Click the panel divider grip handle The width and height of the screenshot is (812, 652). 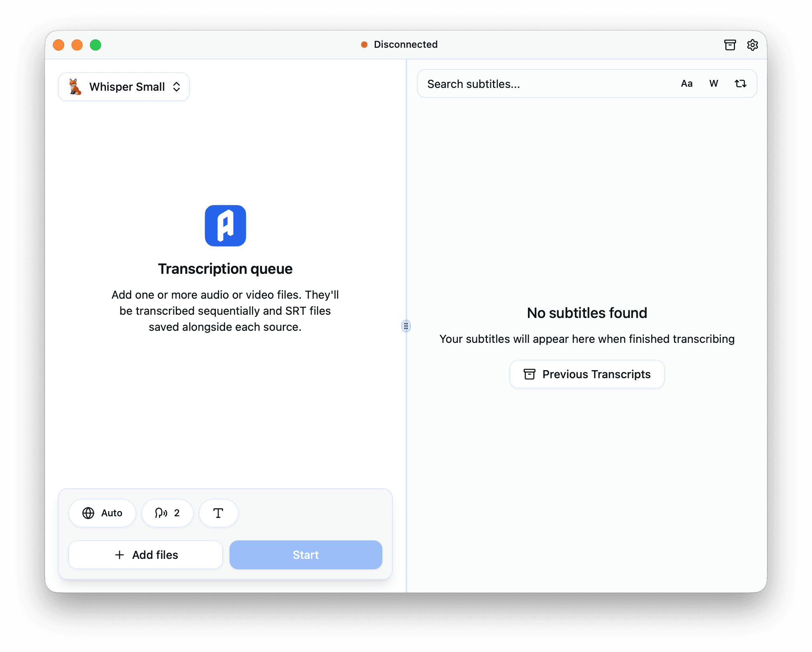[x=406, y=326]
